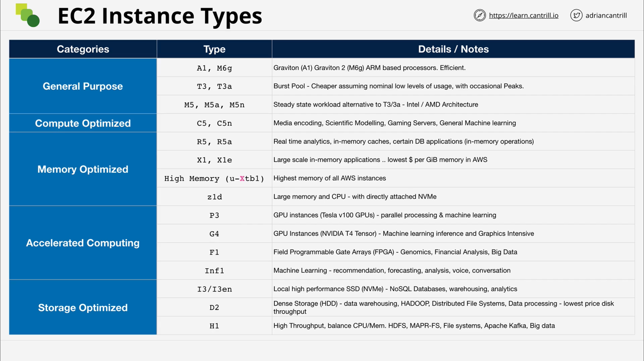Click the EC2 Instance Types title
The width and height of the screenshot is (644, 361).
pyautogui.click(x=160, y=16)
